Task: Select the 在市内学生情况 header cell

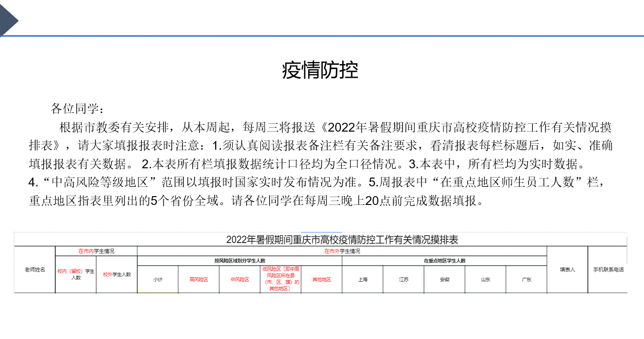Action: point(96,251)
